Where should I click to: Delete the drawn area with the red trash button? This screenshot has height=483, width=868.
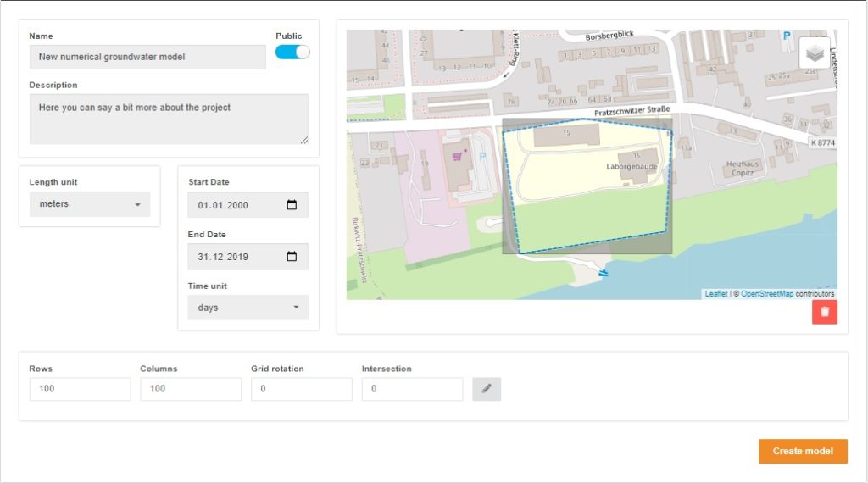click(x=824, y=312)
